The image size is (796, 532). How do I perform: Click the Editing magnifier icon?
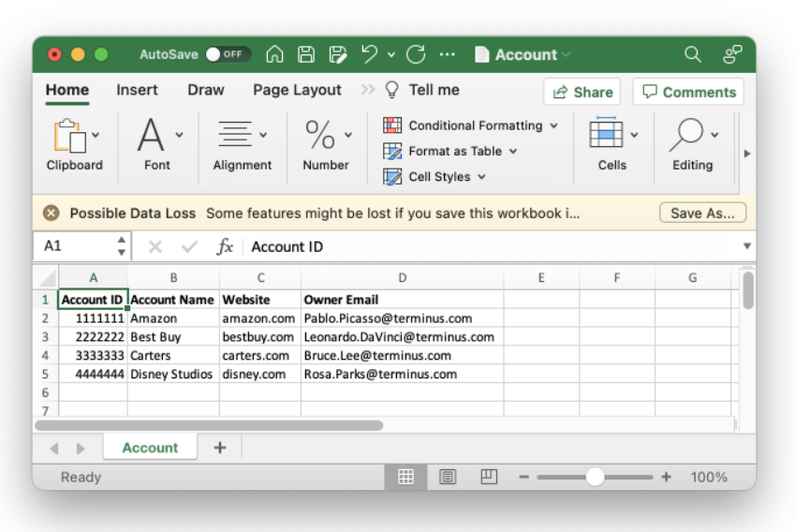click(x=686, y=135)
